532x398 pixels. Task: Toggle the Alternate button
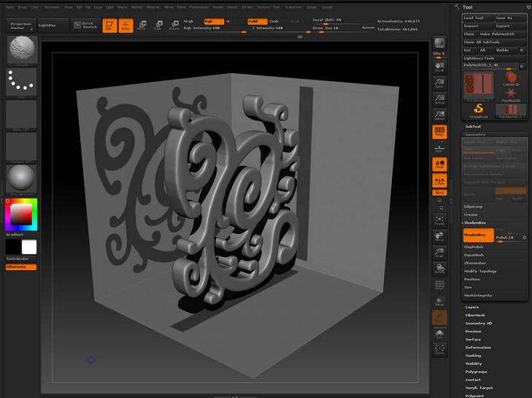click(x=21, y=267)
